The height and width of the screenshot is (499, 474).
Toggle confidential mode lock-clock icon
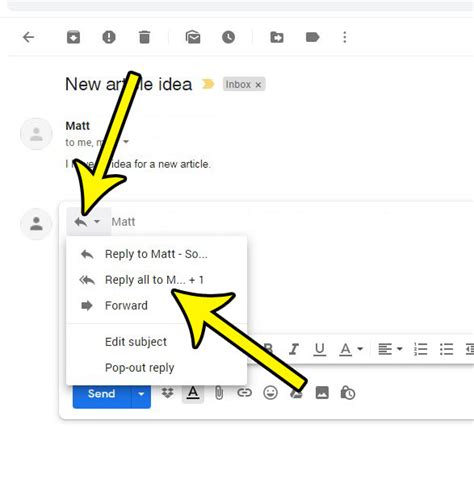pyautogui.click(x=348, y=393)
